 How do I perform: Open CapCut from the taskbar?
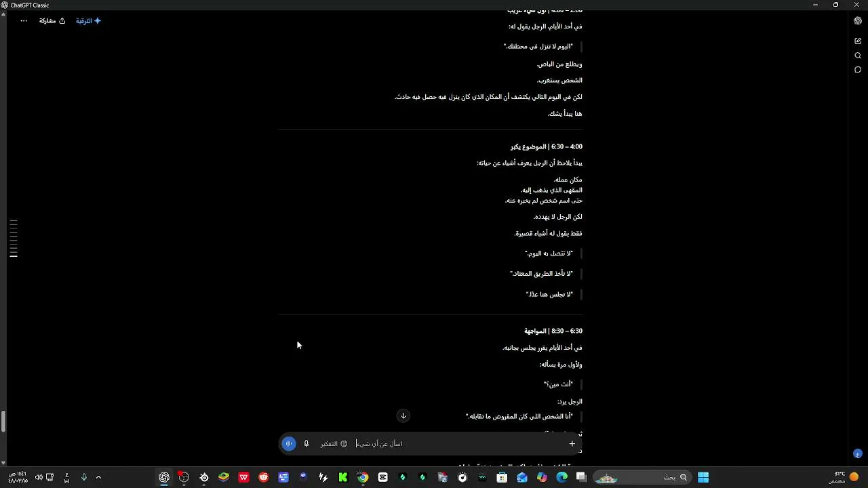(x=382, y=478)
